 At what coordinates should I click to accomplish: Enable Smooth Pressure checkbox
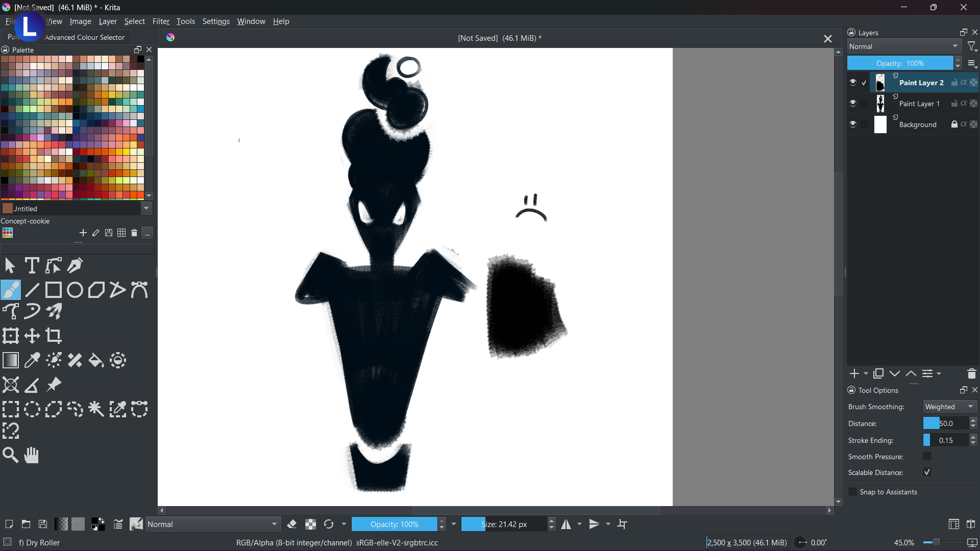(927, 457)
